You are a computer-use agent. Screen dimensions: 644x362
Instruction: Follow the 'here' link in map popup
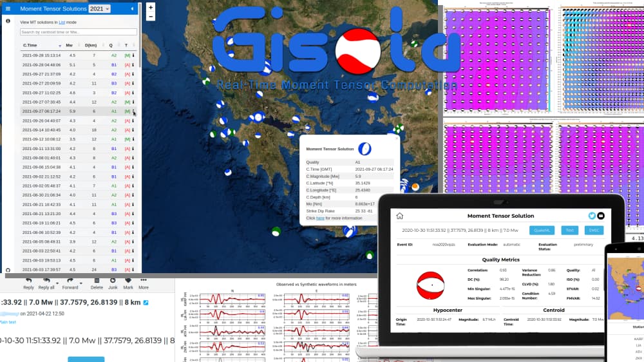pyautogui.click(x=320, y=218)
